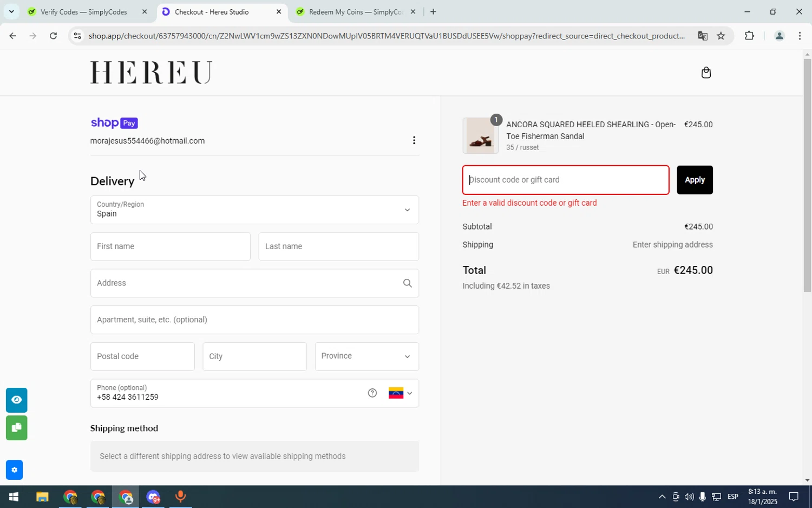Close the Checkout - Hereu Studio tab
Screen dimensions: 812x508
279,12
